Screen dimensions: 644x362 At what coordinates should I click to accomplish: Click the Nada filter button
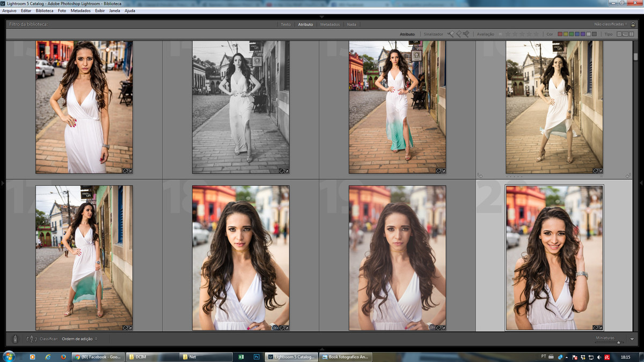(352, 24)
